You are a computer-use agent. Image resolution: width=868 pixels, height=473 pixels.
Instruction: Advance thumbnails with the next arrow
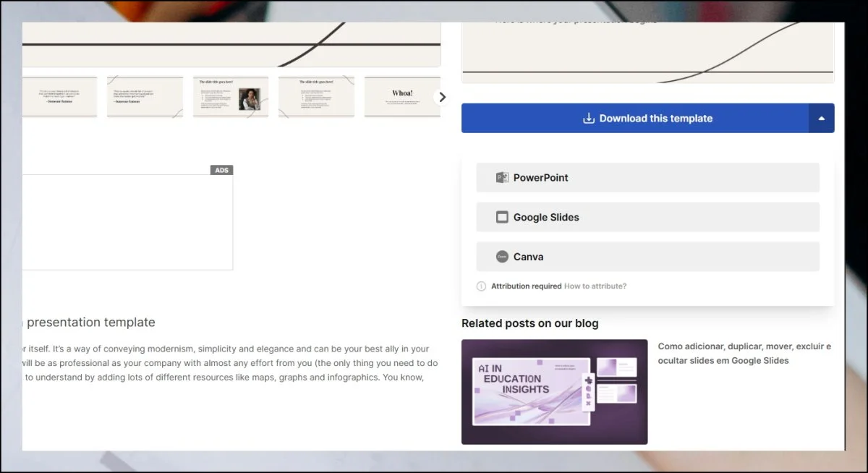pos(442,97)
